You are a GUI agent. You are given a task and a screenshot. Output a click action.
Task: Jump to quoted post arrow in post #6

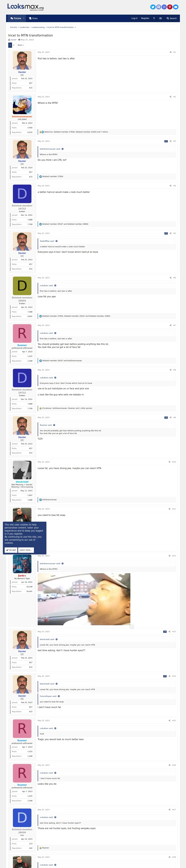pos(55,285)
